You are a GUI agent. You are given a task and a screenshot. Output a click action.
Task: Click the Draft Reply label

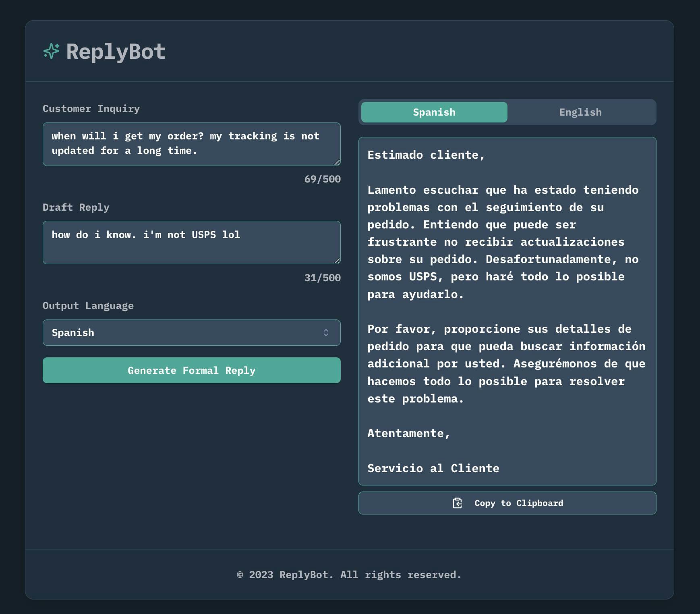click(x=76, y=207)
